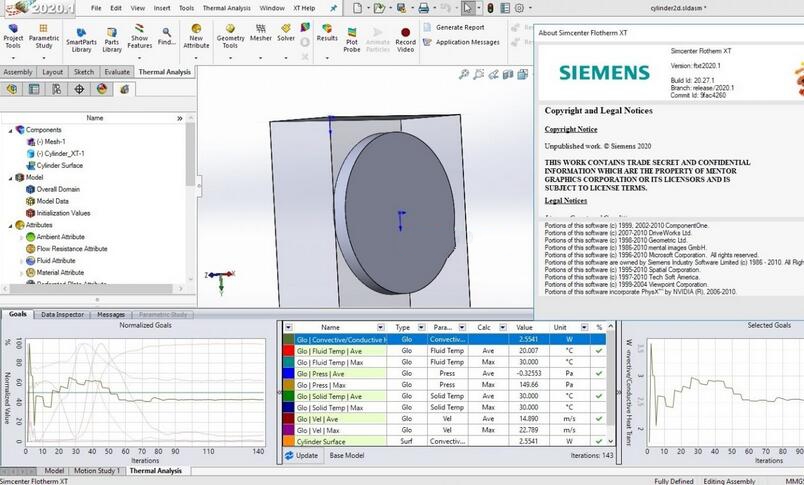The image size is (804, 485).
Task: Click the feature tree chevron expand button
Action: 179,118
